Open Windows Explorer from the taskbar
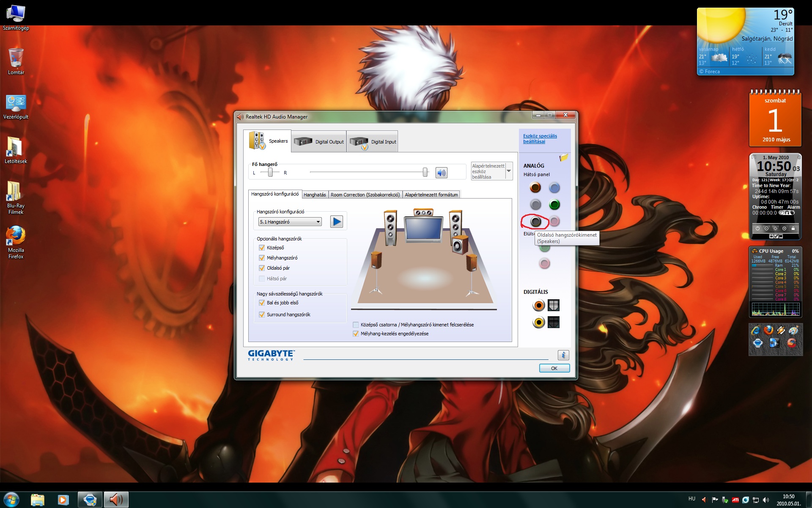Image resolution: width=812 pixels, height=508 pixels. pyautogui.click(x=38, y=500)
